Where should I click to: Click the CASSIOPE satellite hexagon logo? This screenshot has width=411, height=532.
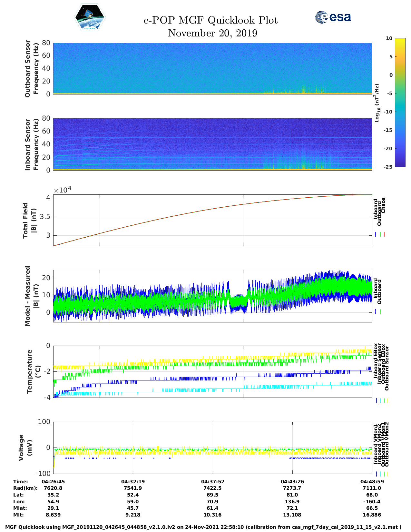90,18
